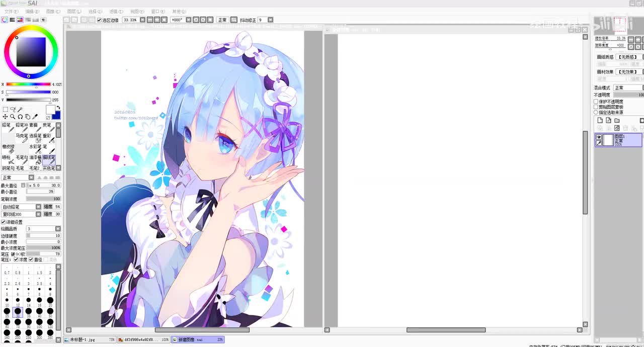This screenshot has width=644, height=347.
Task: Select the lasso selection tool
Action: [x=13, y=109]
